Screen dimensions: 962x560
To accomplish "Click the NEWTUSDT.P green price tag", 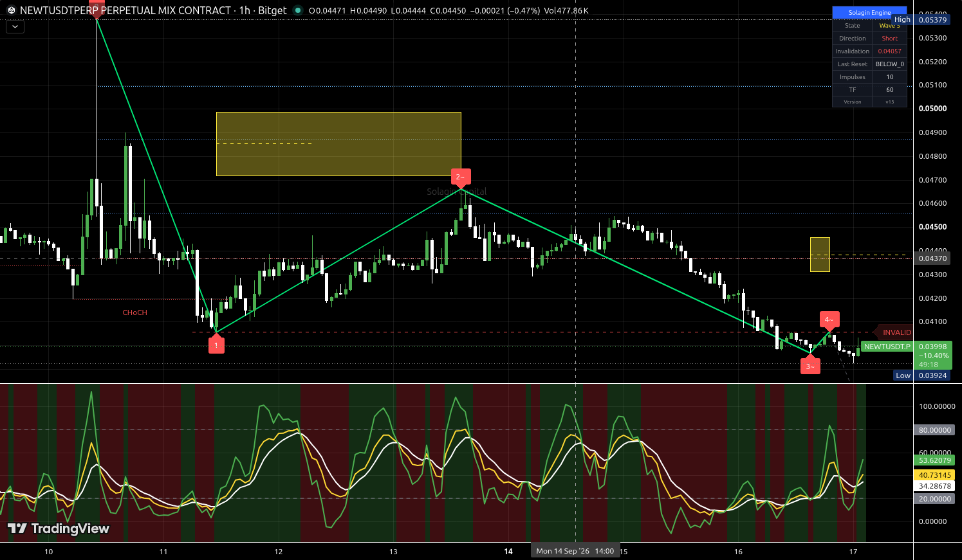I will 887,347.
